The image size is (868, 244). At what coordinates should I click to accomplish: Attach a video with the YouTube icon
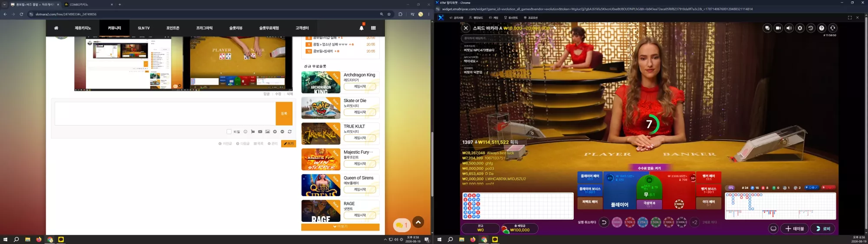(x=260, y=132)
